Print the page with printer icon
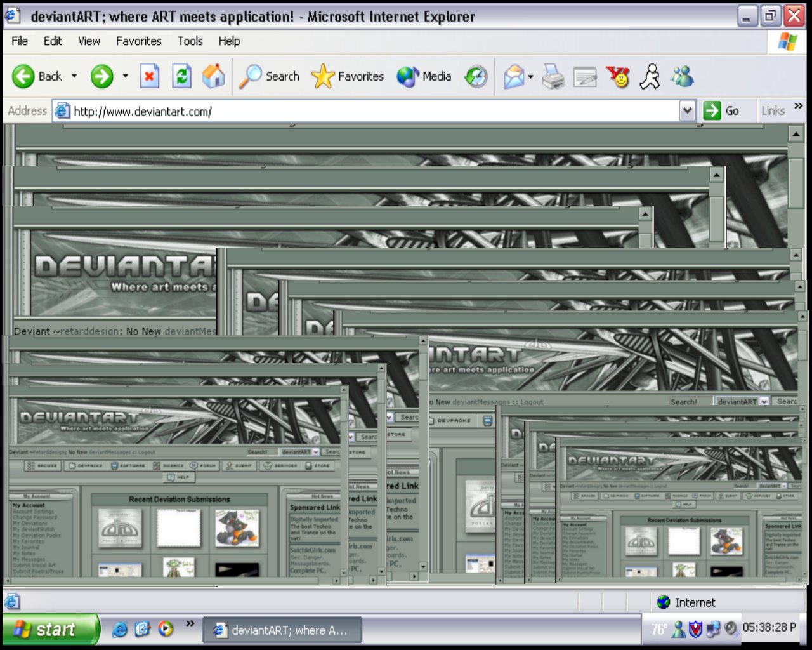Viewport: 812px width, 650px height. (553, 77)
